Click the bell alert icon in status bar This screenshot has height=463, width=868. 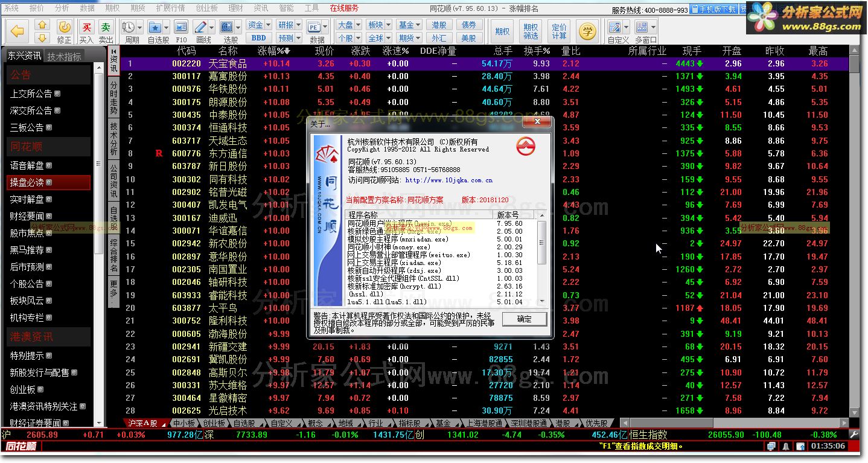point(786,447)
